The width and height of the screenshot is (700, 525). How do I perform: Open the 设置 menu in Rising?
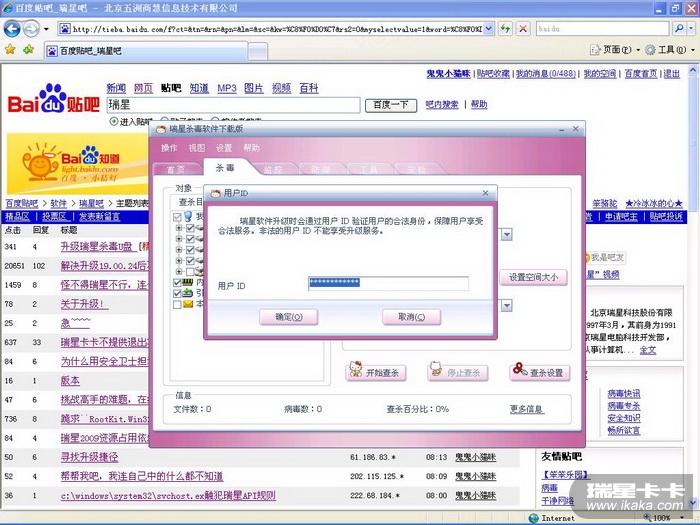click(x=224, y=148)
